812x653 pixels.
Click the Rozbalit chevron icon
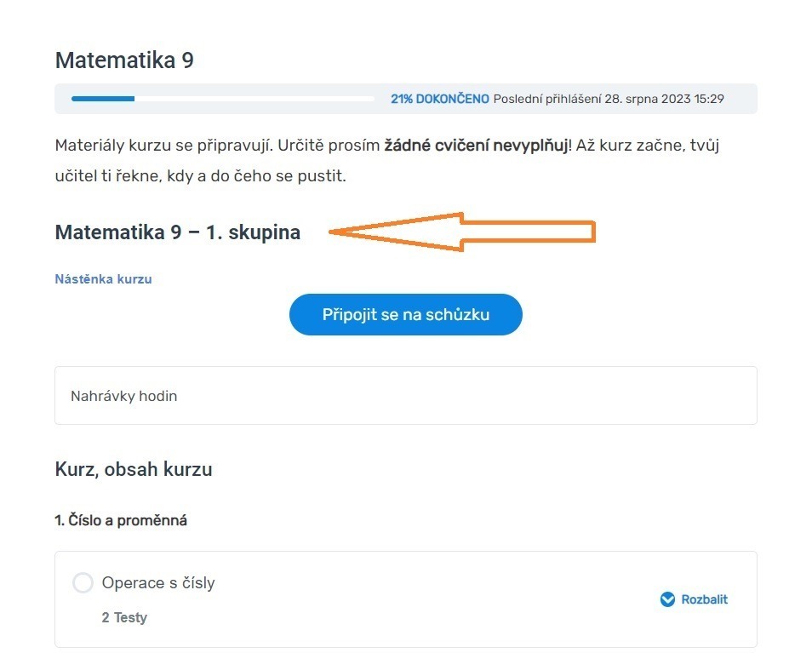[667, 599]
